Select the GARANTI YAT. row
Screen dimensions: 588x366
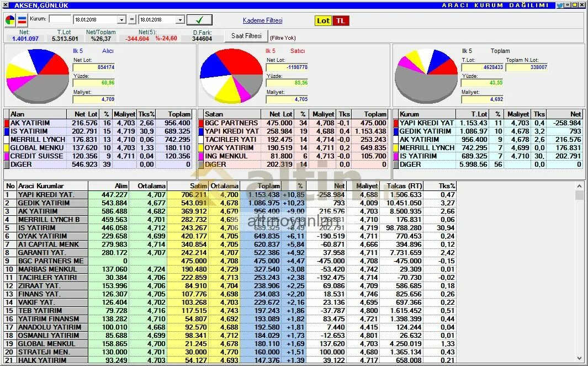pyautogui.click(x=230, y=253)
